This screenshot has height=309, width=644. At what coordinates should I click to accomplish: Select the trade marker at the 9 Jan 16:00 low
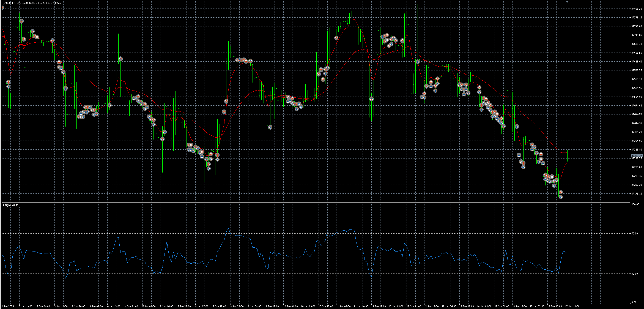tap(270, 127)
